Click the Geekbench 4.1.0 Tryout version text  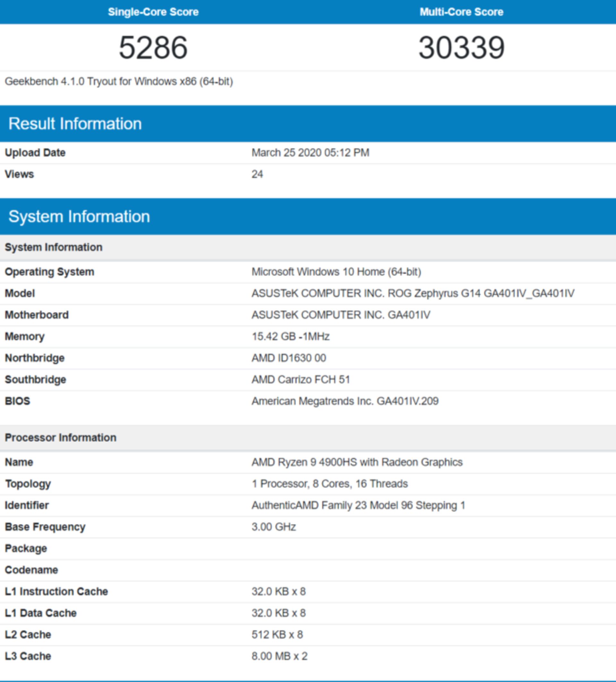pyautogui.click(x=119, y=82)
